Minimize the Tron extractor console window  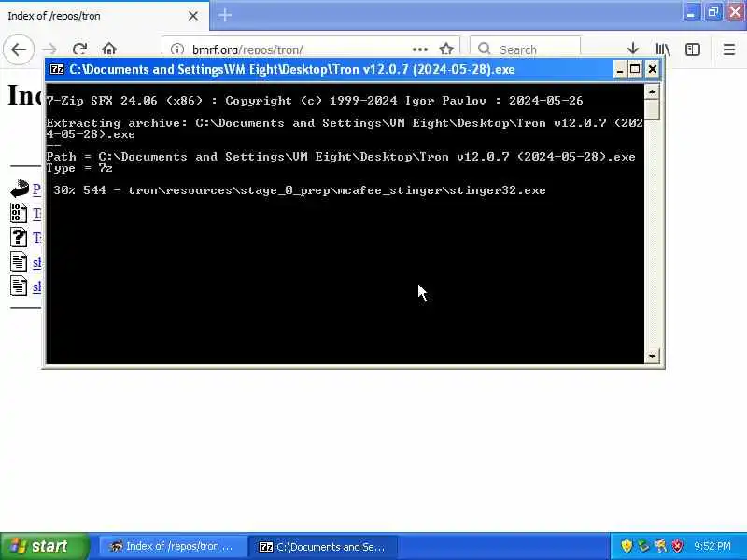click(x=619, y=69)
